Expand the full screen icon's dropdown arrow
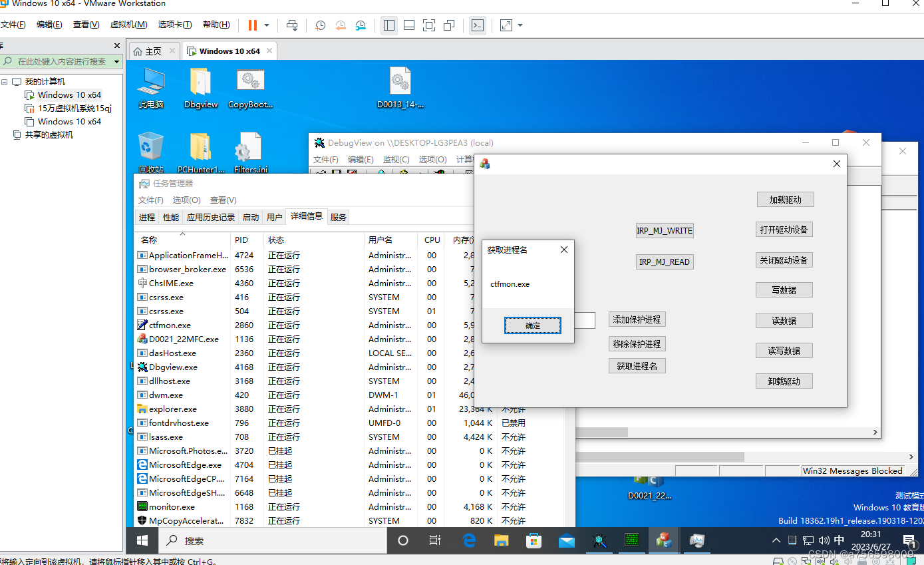The image size is (924, 565). point(520,25)
